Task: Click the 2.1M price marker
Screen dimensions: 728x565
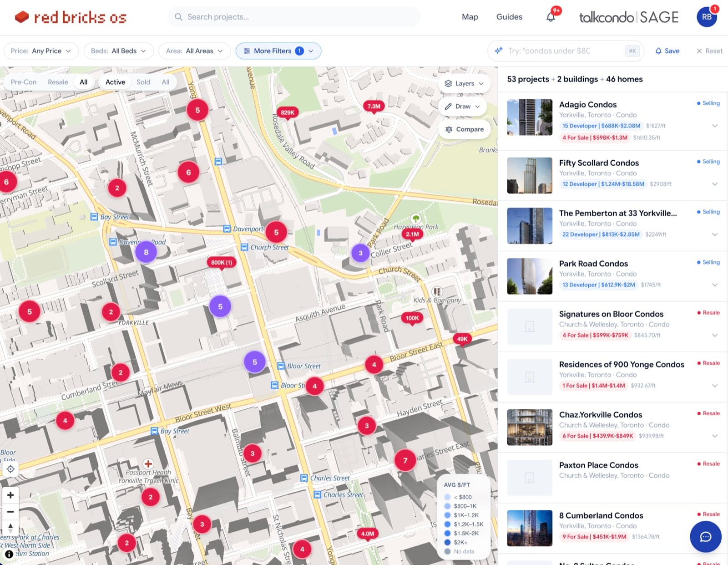Action: tap(412, 234)
